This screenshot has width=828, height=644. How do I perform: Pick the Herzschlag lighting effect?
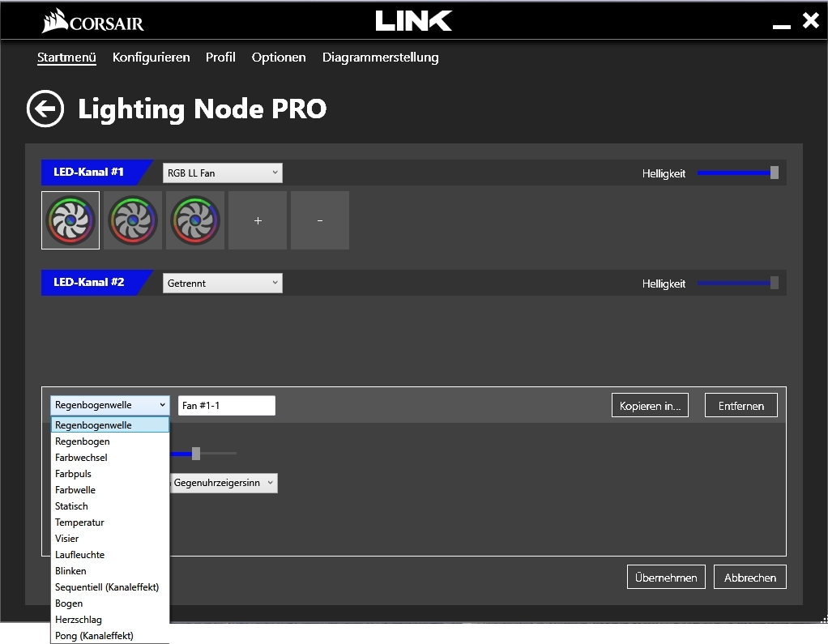(79, 620)
